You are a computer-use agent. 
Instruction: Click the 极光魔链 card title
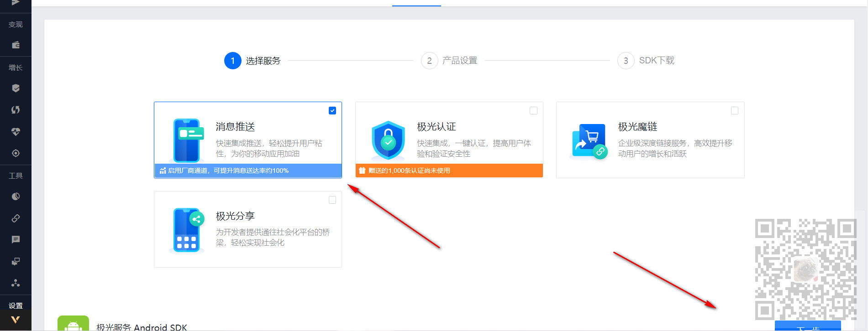coord(637,127)
